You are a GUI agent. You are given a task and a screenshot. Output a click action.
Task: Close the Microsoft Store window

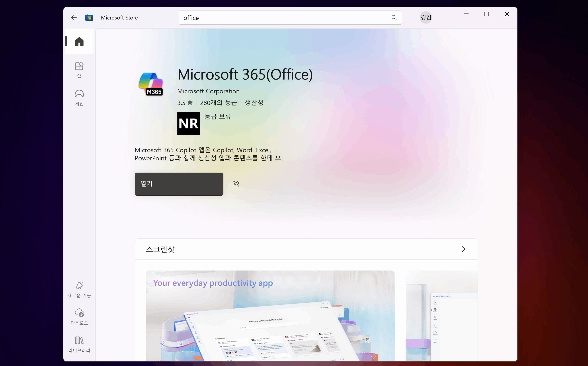click(x=507, y=14)
